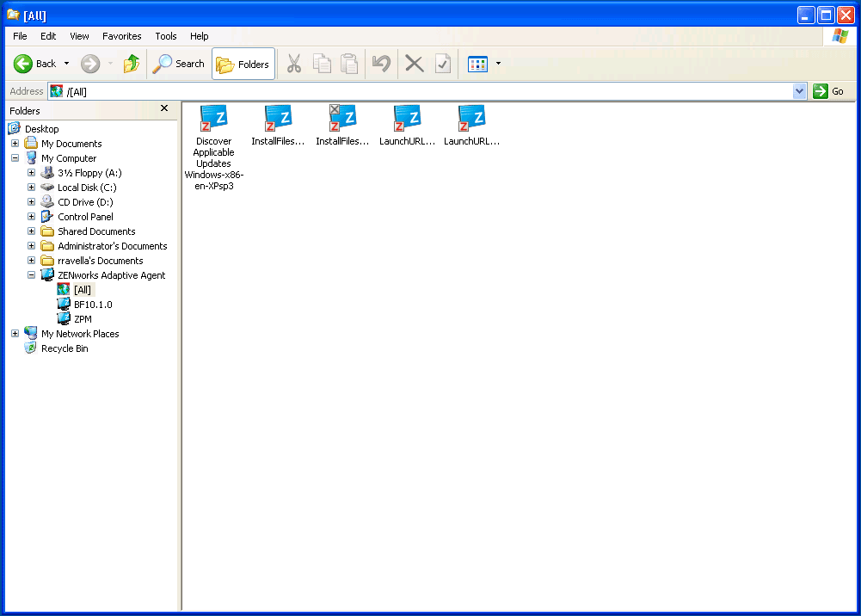
Task: Open the Views dropdown arrow
Action: tap(498, 64)
